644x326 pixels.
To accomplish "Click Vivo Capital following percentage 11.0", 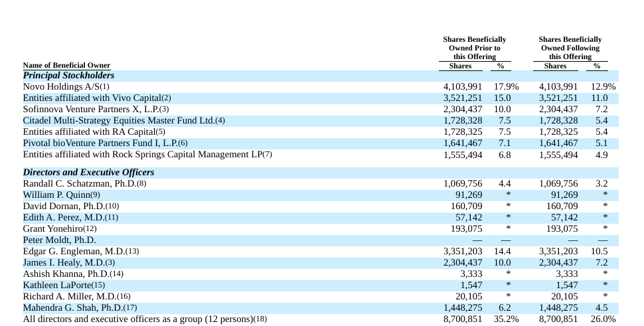I will pos(600,98).
